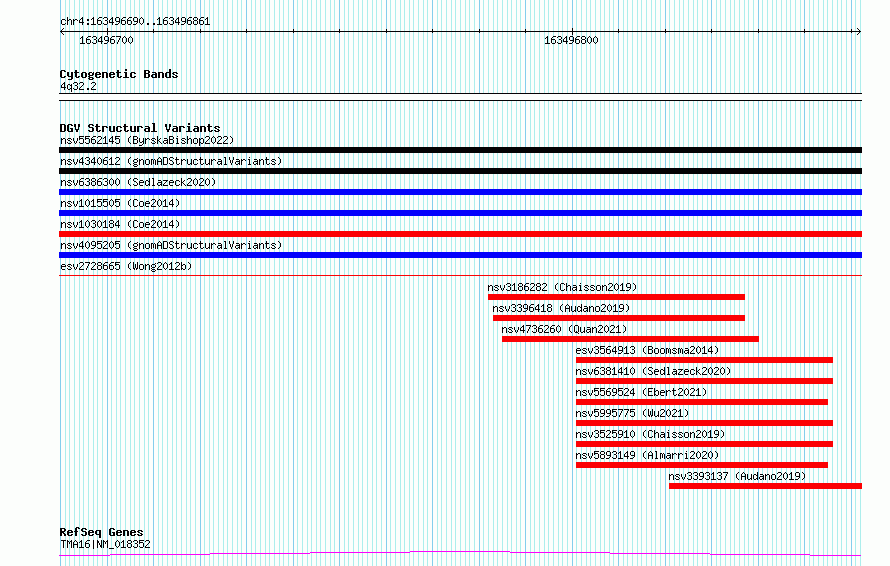Select the thin red line under esv2728665

[x=460, y=276]
